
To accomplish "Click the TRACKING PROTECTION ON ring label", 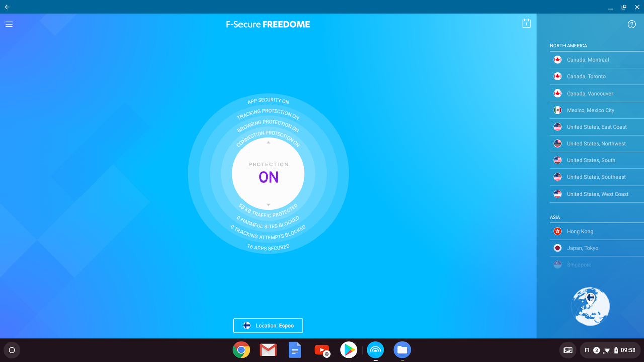I will tap(268, 113).
